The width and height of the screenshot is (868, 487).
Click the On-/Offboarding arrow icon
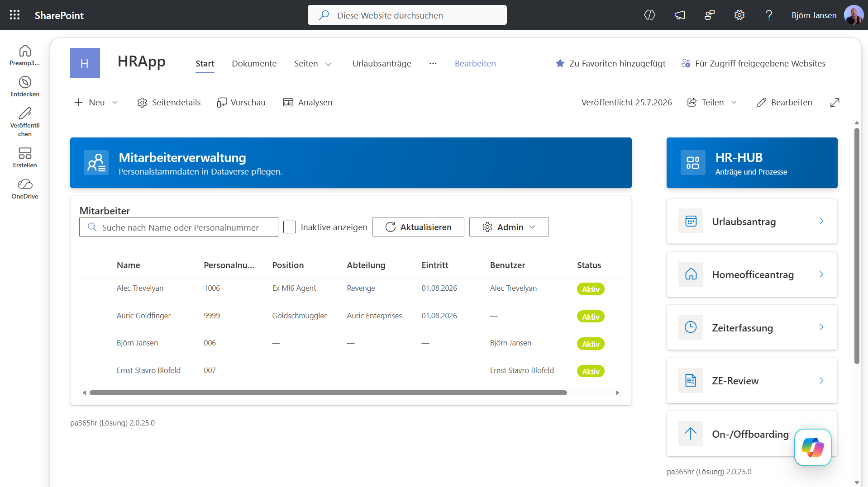pyautogui.click(x=691, y=433)
